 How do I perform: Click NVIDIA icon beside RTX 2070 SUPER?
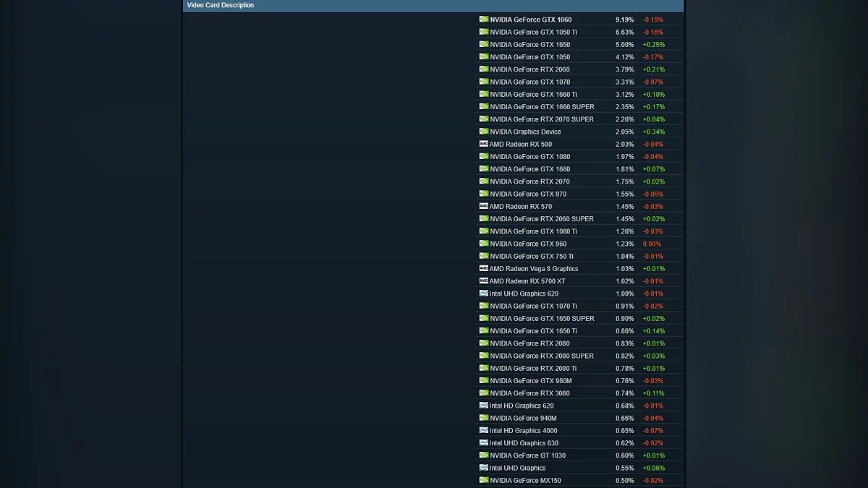point(484,119)
